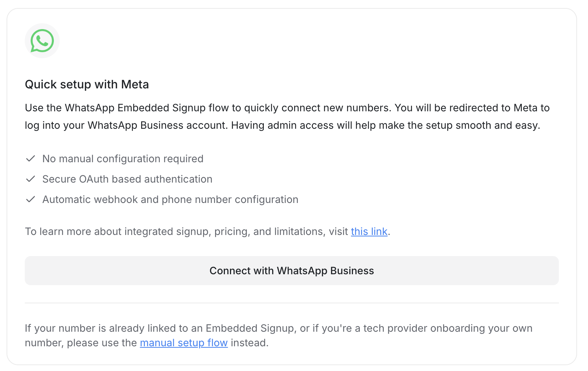This screenshot has width=588, height=371.
Task: Click checkmark beside No manual configuration required
Action: 31,159
